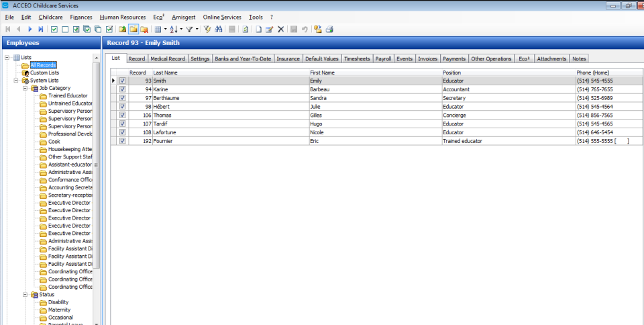
Task: Toggle the checkbox for Thomas Gilles
Action: pyautogui.click(x=122, y=115)
